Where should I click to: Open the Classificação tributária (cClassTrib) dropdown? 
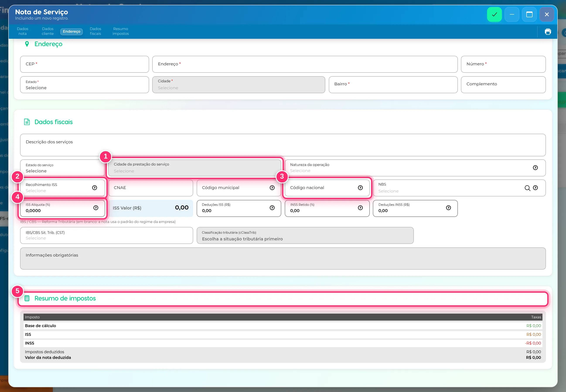(x=305, y=236)
